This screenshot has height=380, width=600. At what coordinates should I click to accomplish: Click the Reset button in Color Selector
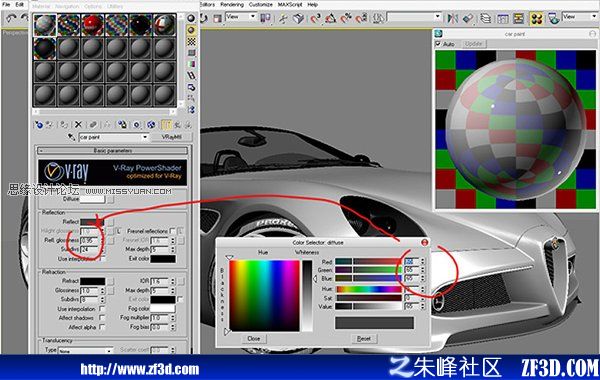(364, 339)
